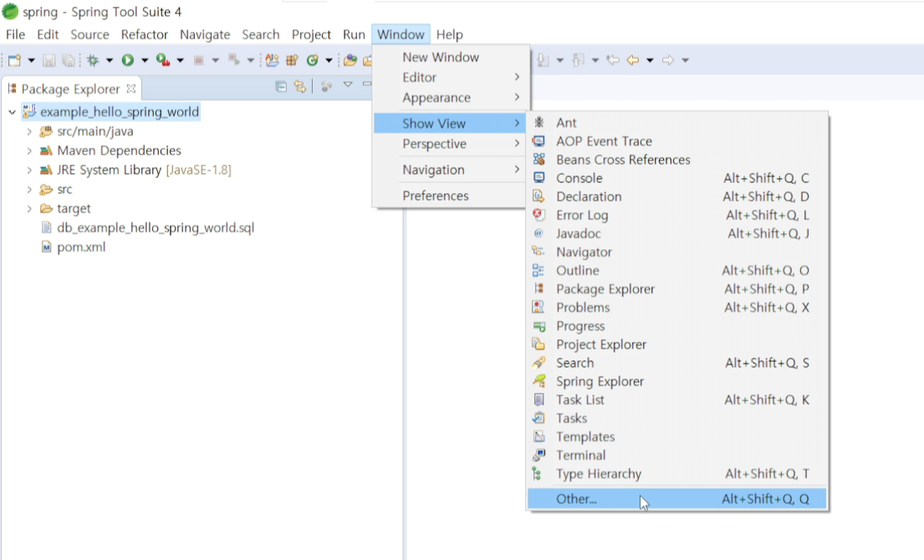Expand the Editor submenu
The image size is (924, 560).
coord(450,77)
